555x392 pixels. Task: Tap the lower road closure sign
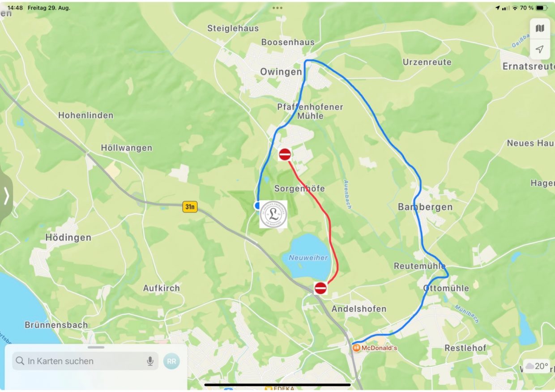pos(320,288)
